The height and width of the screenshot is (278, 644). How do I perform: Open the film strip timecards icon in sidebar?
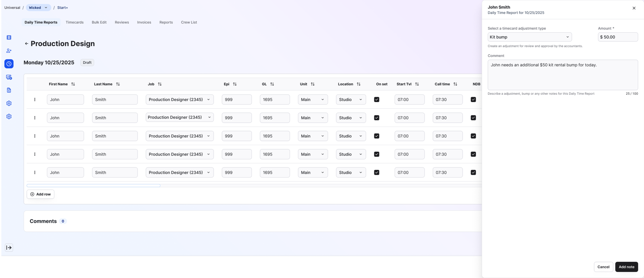point(9,37)
